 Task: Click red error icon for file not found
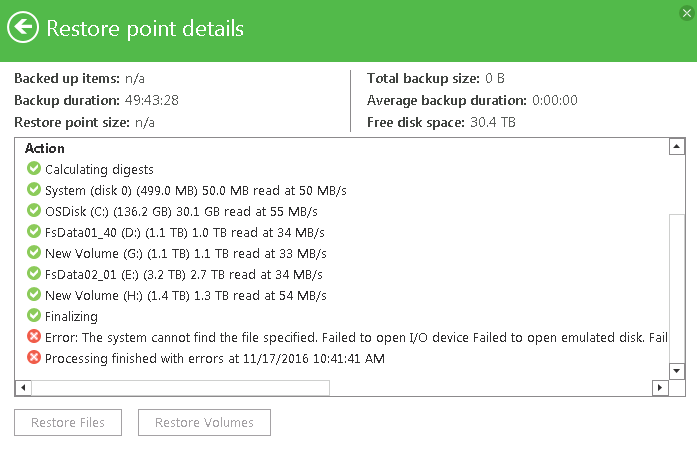(34, 336)
